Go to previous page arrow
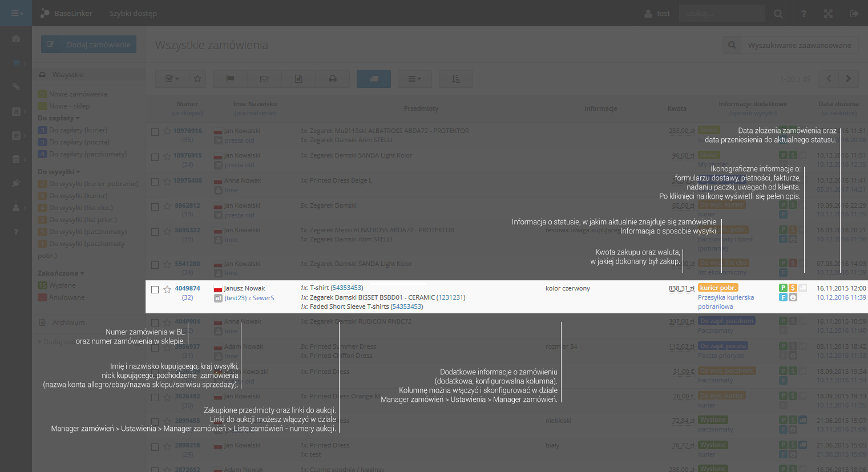 coord(829,79)
